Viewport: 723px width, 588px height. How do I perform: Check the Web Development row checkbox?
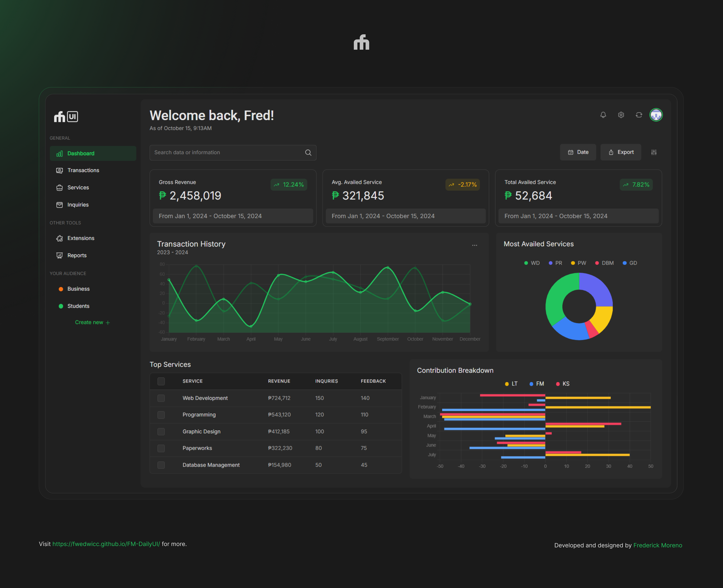click(161, 398)
